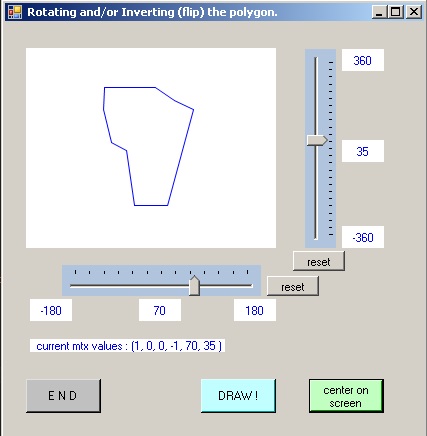This screenshot has width=427, height=436.
Task: Click the END button
Action: pyautogui.click(x=63, y=396)
